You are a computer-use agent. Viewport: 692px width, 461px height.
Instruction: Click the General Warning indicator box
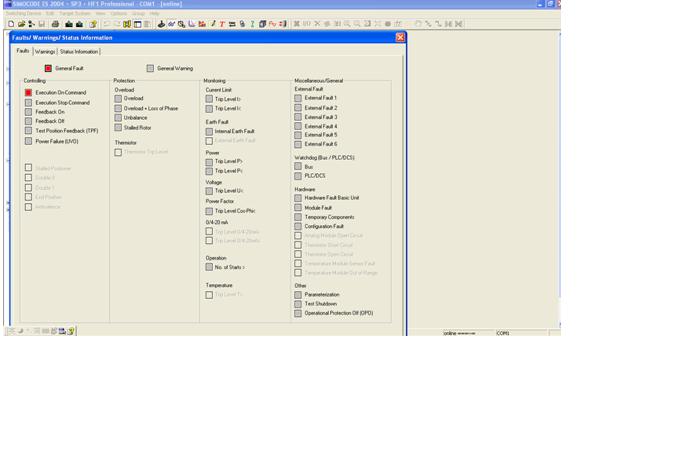coord(150,68)
